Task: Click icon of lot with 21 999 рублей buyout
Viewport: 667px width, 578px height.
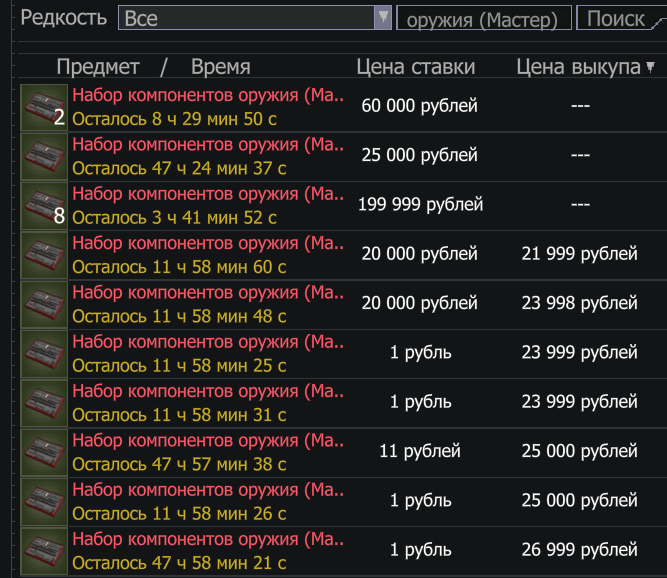Action: coord(44,255)
